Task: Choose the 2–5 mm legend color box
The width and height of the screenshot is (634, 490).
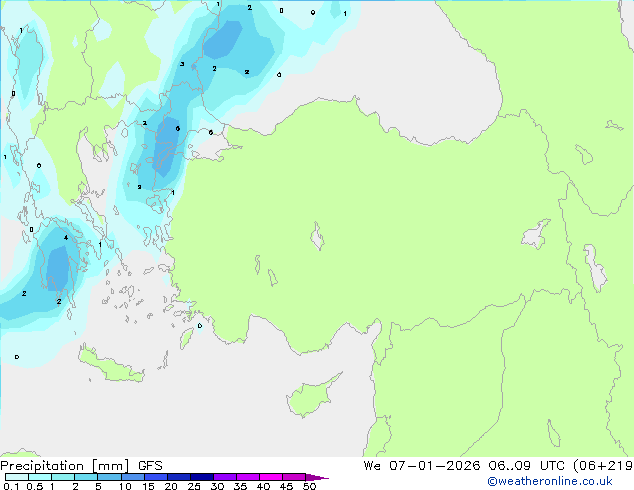Action: point(86,477)
